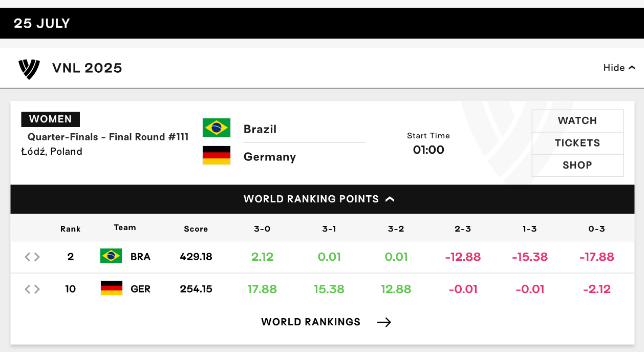Open the WATCH option for this match
Viewport: 644px width, 352px height.
click(577, 121)
